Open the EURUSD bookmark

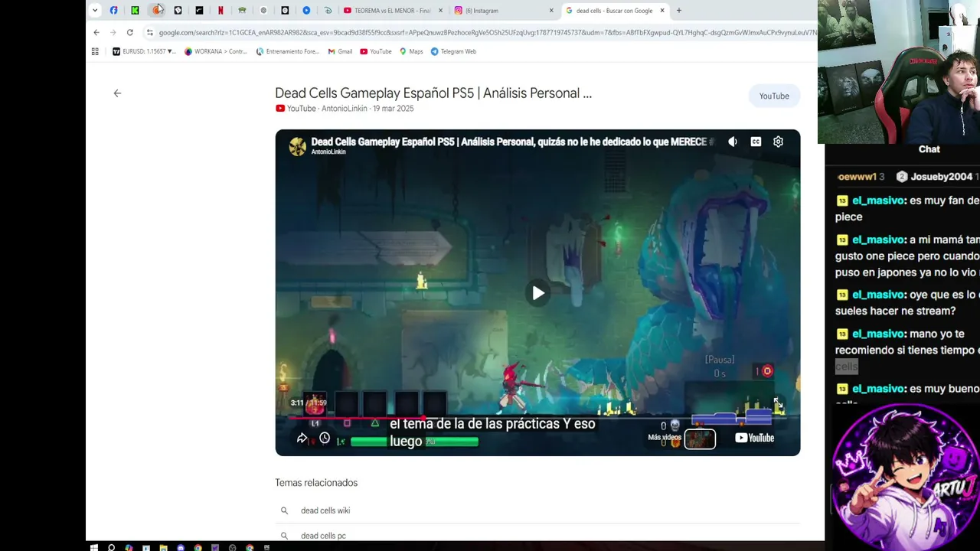point(144,51)
